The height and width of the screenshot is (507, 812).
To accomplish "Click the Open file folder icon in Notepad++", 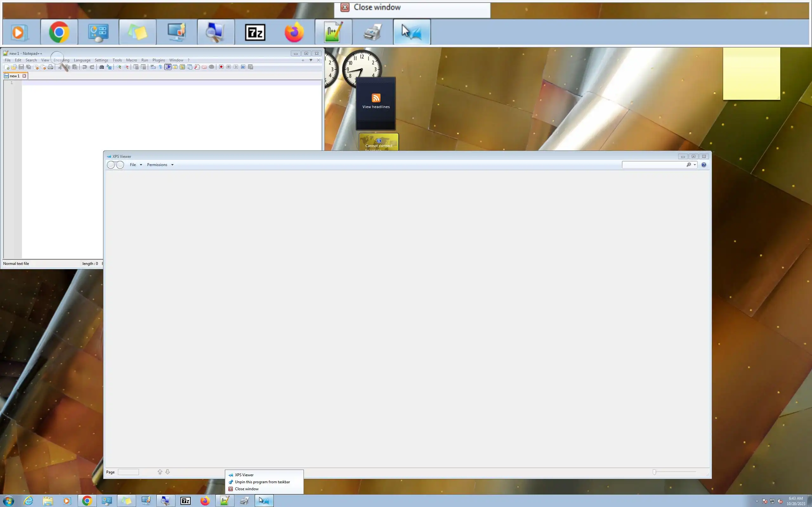I will coord(14,67).
